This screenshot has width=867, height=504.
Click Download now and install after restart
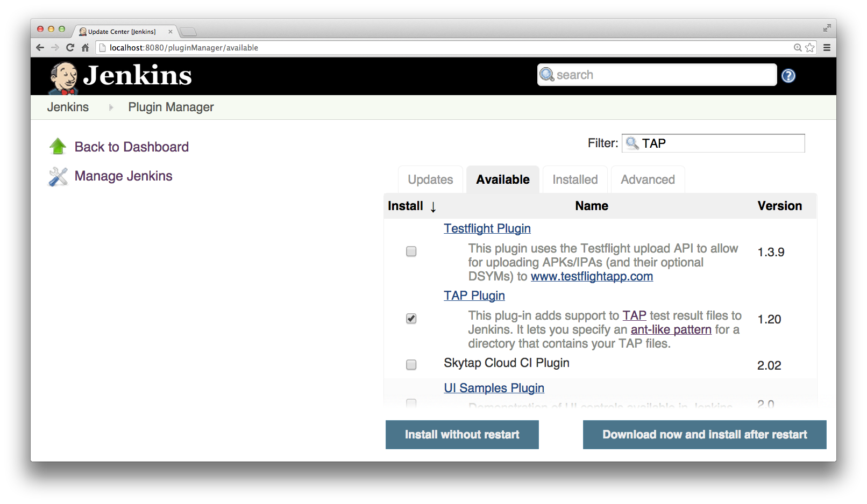click(x=704, y=435)
